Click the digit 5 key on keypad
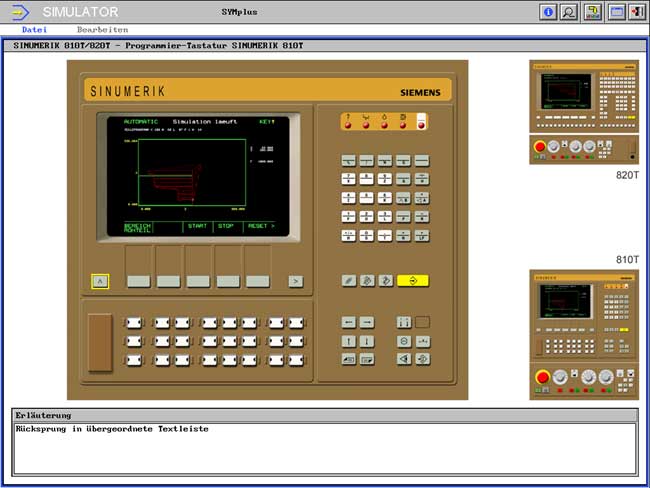 [x=367, y=198]
